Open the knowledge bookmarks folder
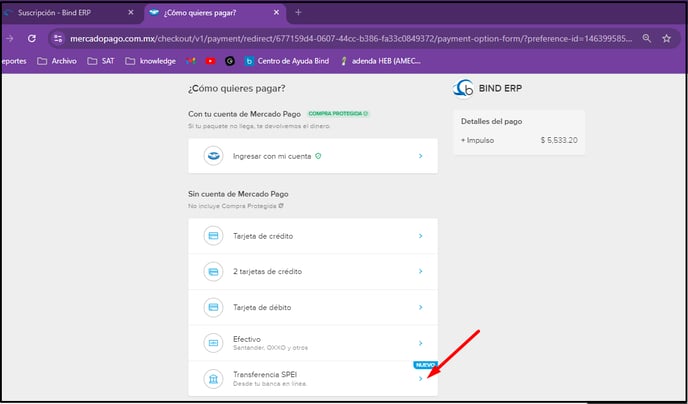 point(150,61)
